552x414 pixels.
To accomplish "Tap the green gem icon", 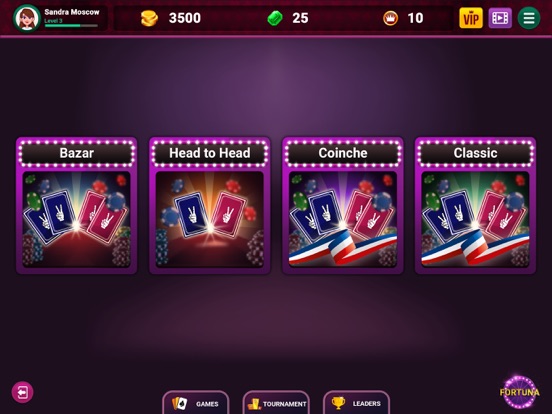I will pyautogui.click(x=275, y=18).
